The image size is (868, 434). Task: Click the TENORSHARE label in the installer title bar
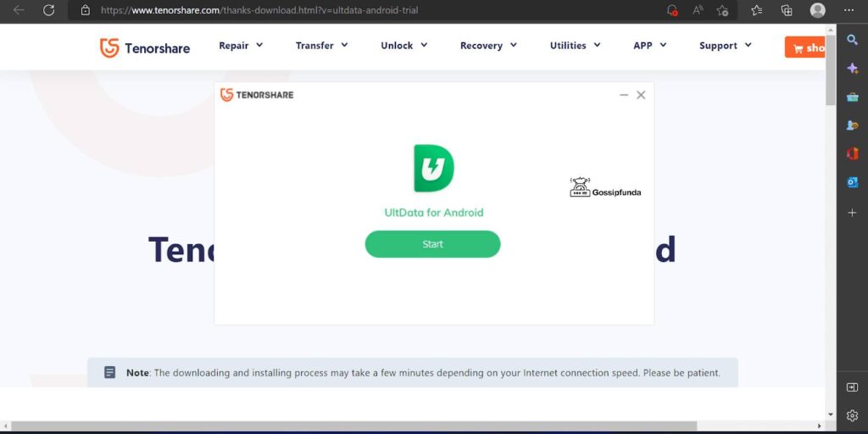[x=264, y=95]
